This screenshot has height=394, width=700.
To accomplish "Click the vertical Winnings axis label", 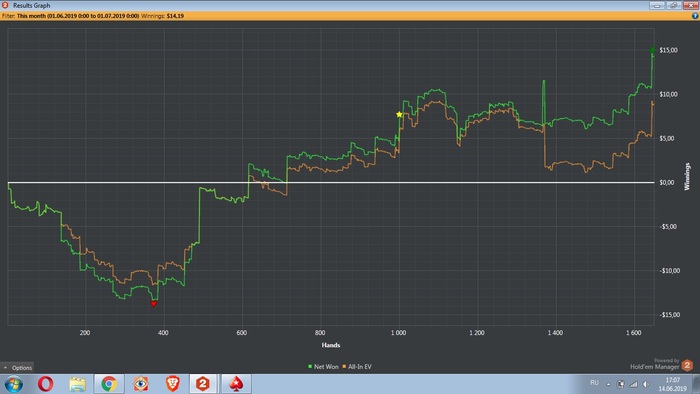I will (x=687, y=177).
